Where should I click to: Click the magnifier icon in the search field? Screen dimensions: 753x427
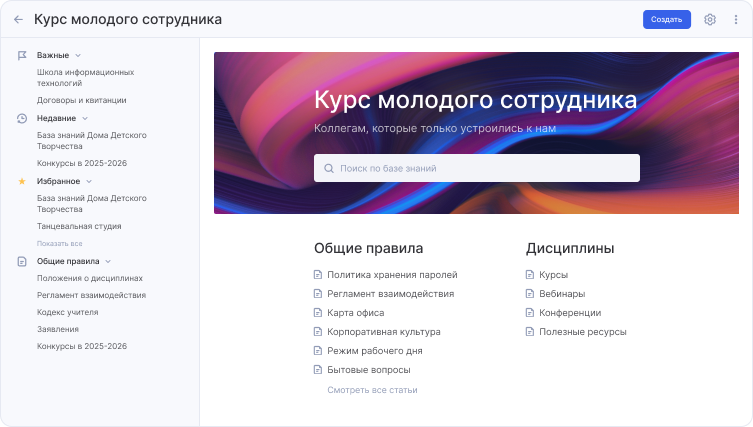click(x=327, y=168)
